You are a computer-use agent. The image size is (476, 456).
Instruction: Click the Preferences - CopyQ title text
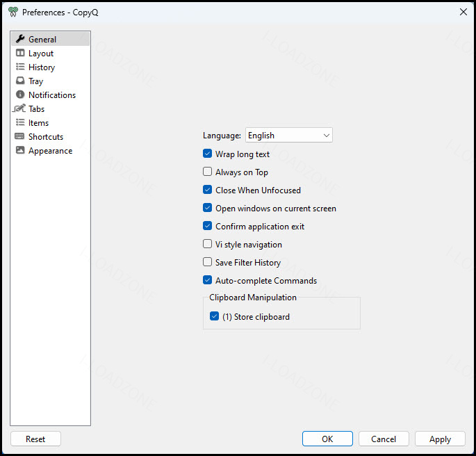point(60,13)
